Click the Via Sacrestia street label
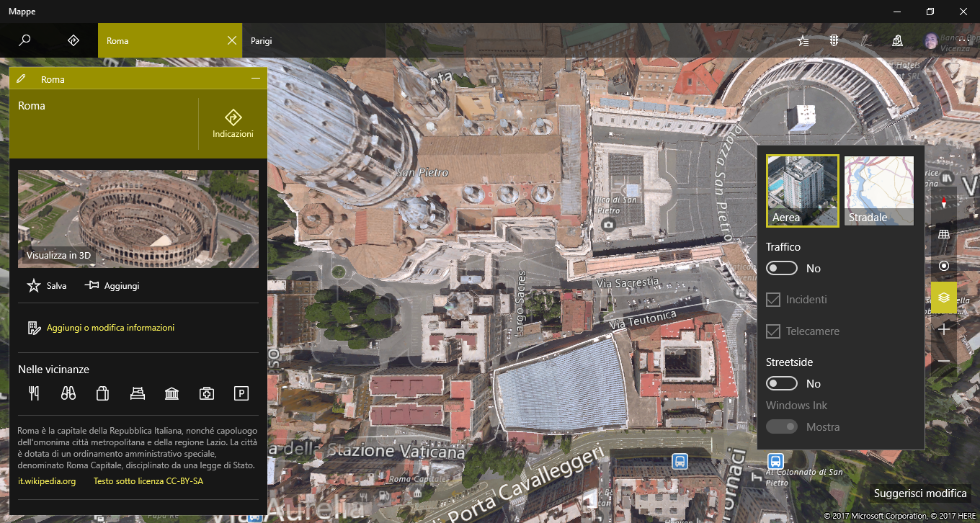This screenshot has width=980, height=523. tap(628, 282)
